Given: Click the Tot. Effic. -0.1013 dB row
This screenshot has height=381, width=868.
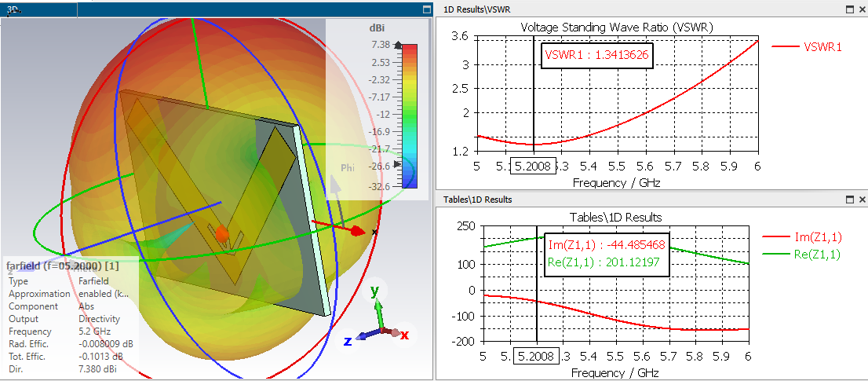Looking at the screenshot, I should pyautogui.click(x=66, y=357).
